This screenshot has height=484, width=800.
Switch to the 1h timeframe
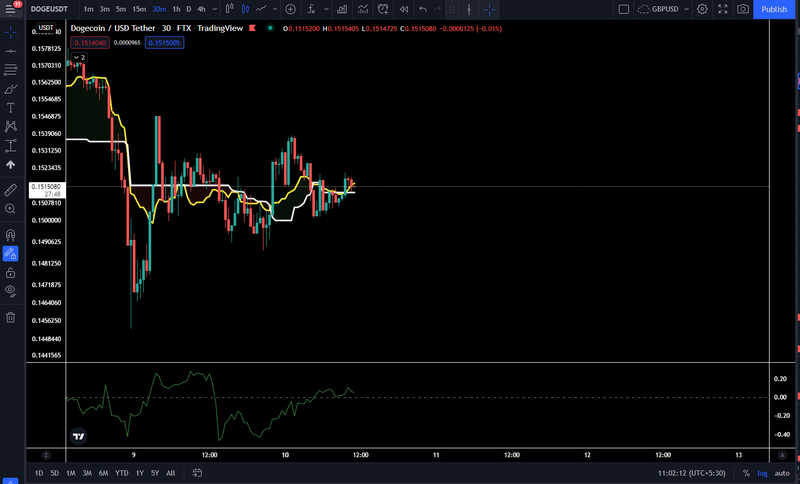coord(176,9)
